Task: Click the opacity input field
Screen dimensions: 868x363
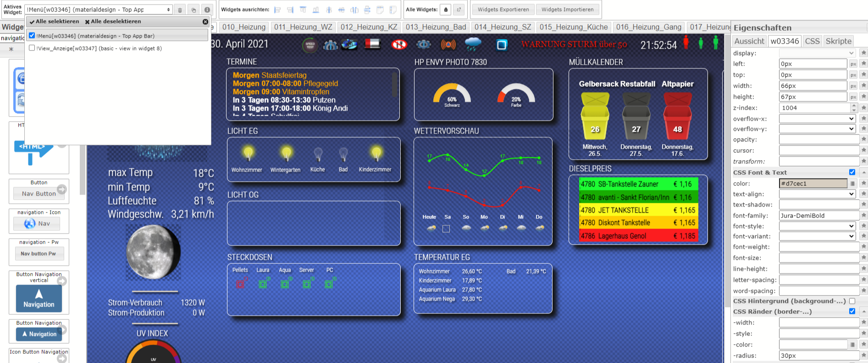Action: (x=819, y=140)
